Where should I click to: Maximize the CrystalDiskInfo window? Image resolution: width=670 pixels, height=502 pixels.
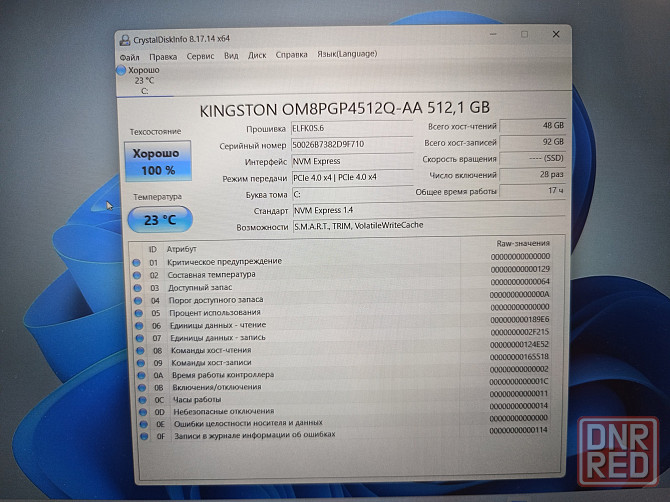click(524, 34)
